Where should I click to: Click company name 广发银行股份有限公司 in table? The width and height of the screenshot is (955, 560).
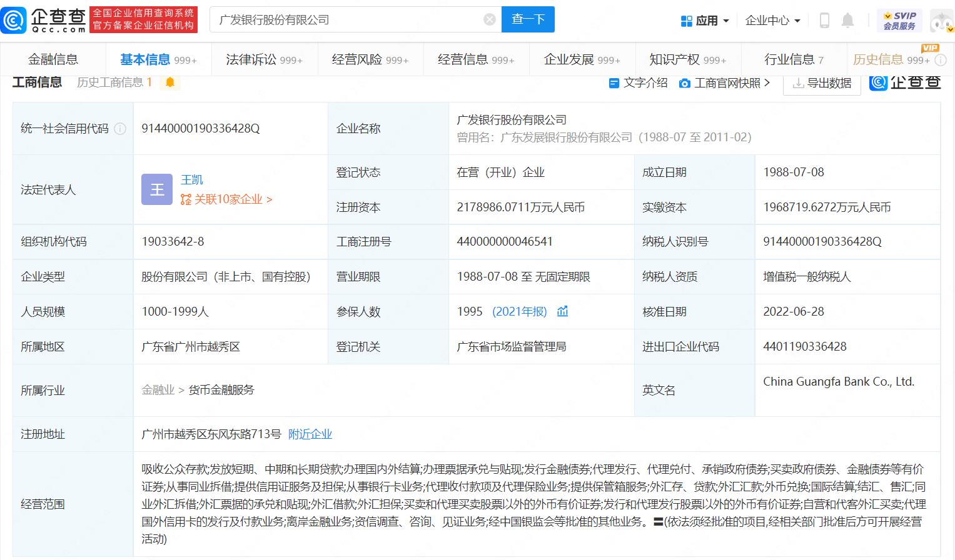click(x=512, y=119)
